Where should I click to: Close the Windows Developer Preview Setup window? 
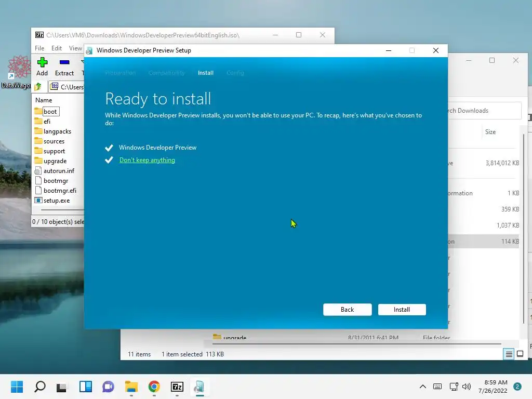[x=436, y=50]
